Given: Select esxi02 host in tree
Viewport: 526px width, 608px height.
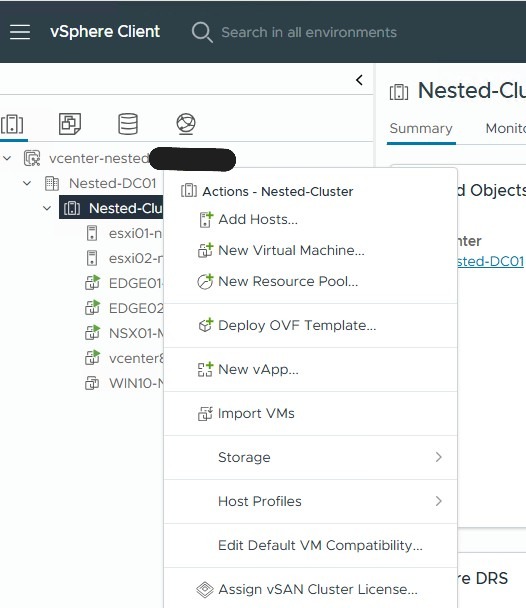Looking at the screenshot, I should tap(136, 258).
